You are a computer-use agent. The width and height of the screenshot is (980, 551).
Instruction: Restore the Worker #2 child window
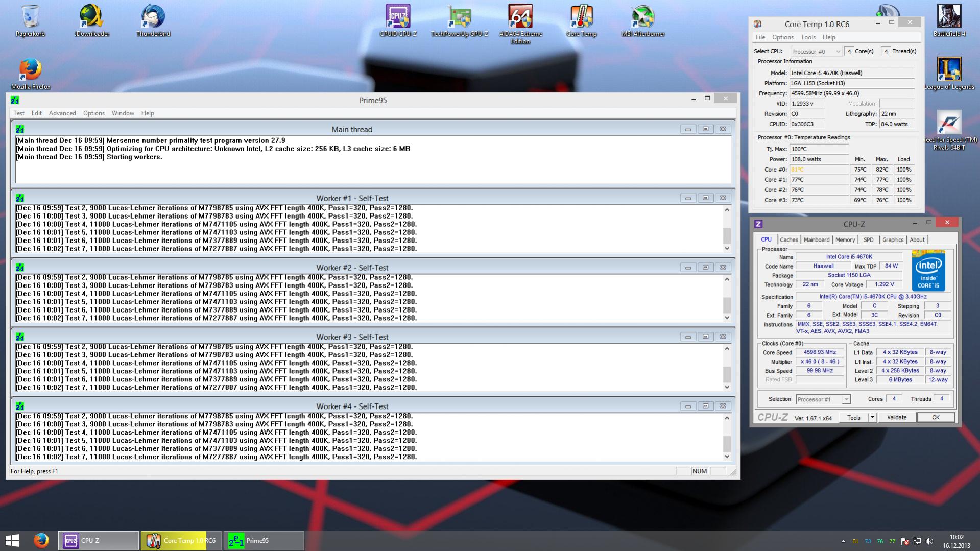[x=706, y=267]
